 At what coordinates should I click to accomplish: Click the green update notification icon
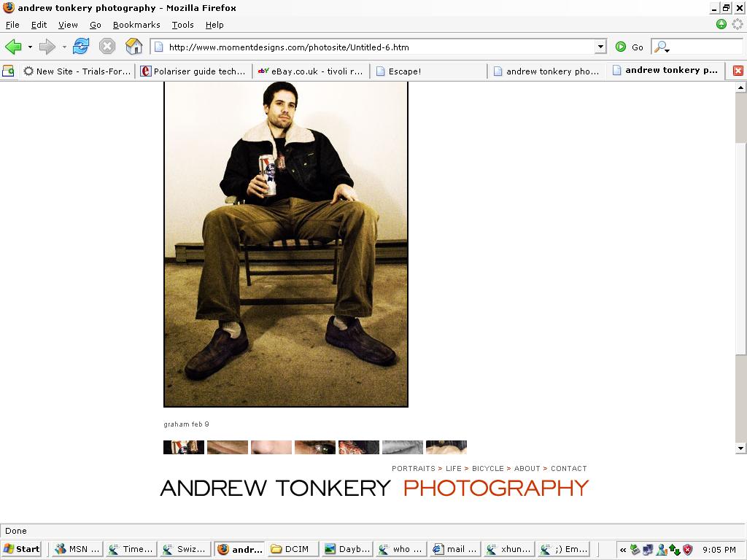721,24
